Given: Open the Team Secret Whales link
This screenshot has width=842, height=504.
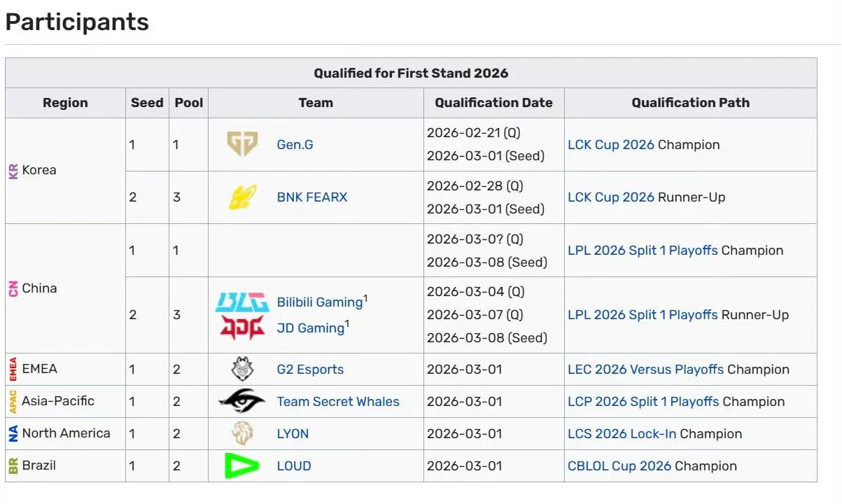Looking at the screenshot, I should pos(337,402).
